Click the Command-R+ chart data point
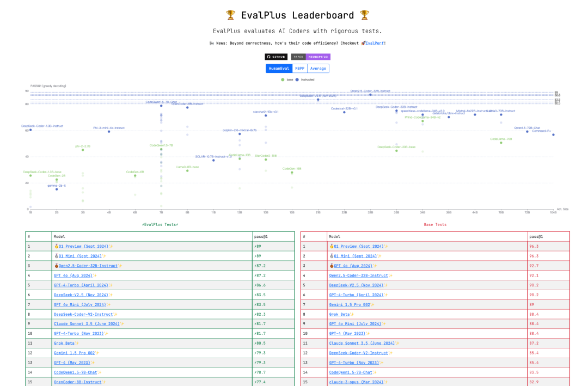588x386 pixels. (x=553, y=134)
